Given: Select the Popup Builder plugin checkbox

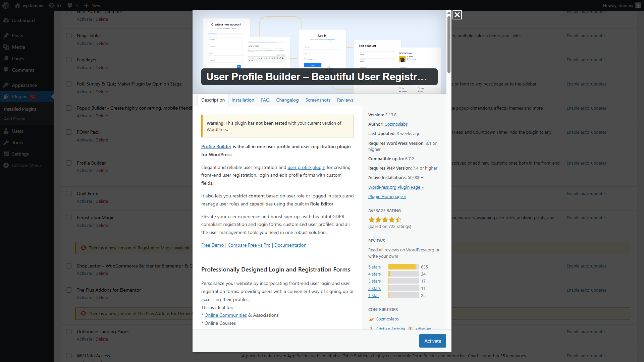Looking at the screenshot, I should pos(69,108).
